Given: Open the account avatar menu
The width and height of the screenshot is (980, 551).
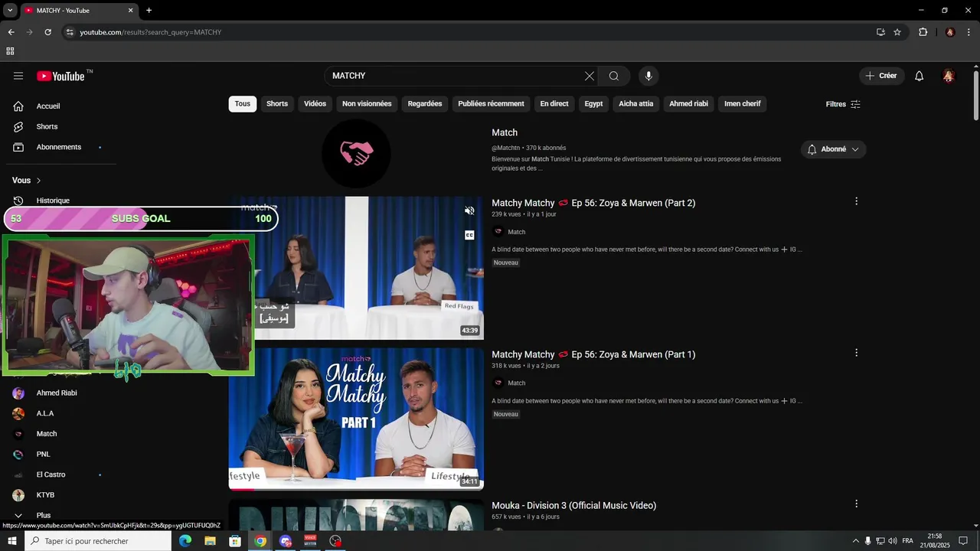Looking at the screenshot, I should point(949,76).
